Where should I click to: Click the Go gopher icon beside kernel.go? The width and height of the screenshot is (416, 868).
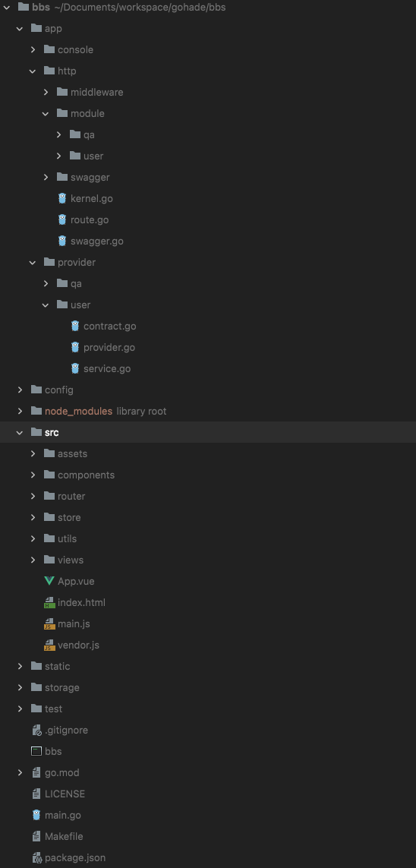62,198
